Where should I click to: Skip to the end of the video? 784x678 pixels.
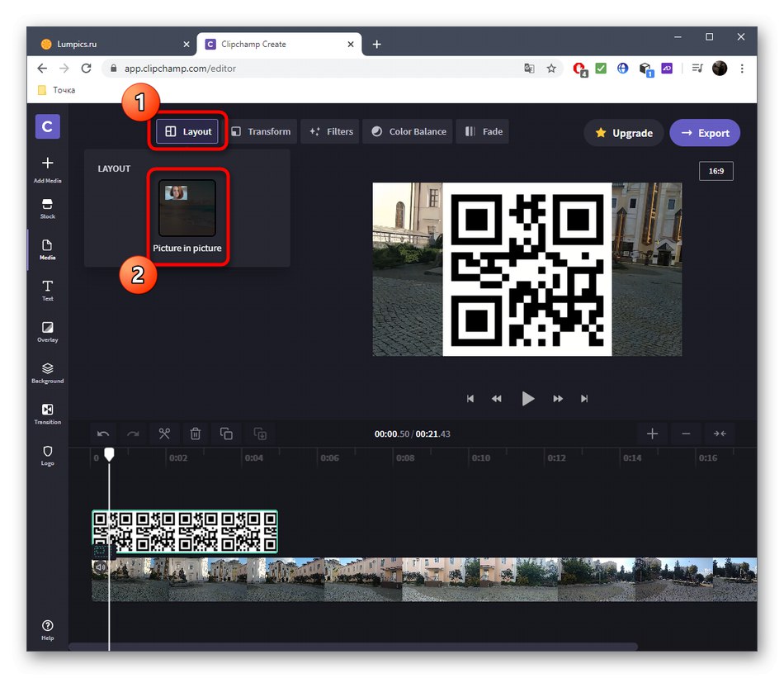(x=584, y=399)
